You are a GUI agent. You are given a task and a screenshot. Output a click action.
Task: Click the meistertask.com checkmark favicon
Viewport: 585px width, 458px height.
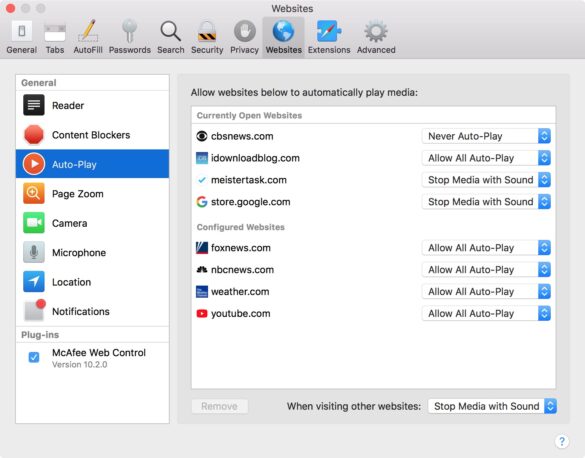[202, 180]
